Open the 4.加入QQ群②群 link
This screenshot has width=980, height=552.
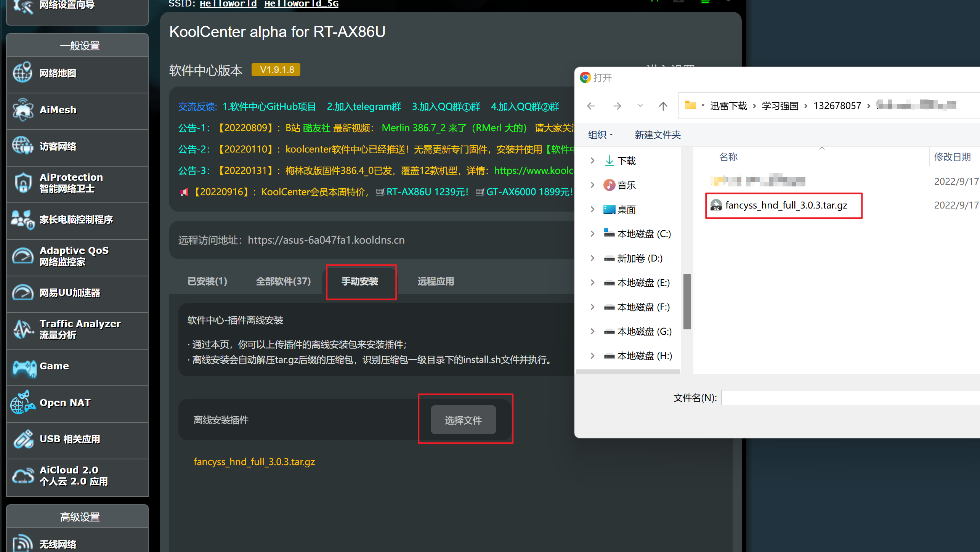click(525, 106)
